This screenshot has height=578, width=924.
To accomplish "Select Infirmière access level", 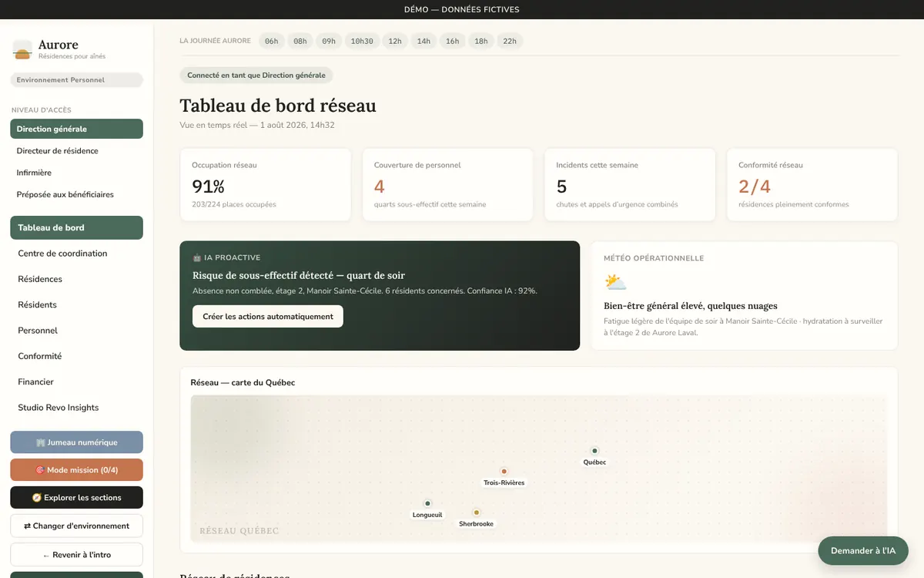I will [x=76, y=173].
